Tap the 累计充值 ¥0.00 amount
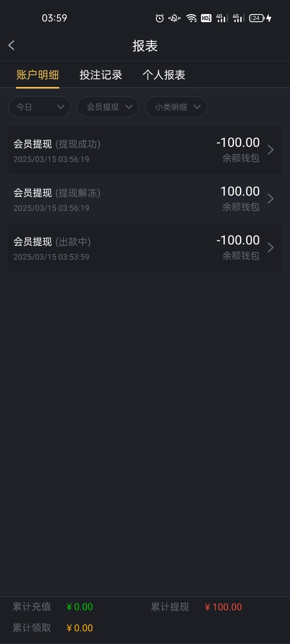 click(80, 607)
